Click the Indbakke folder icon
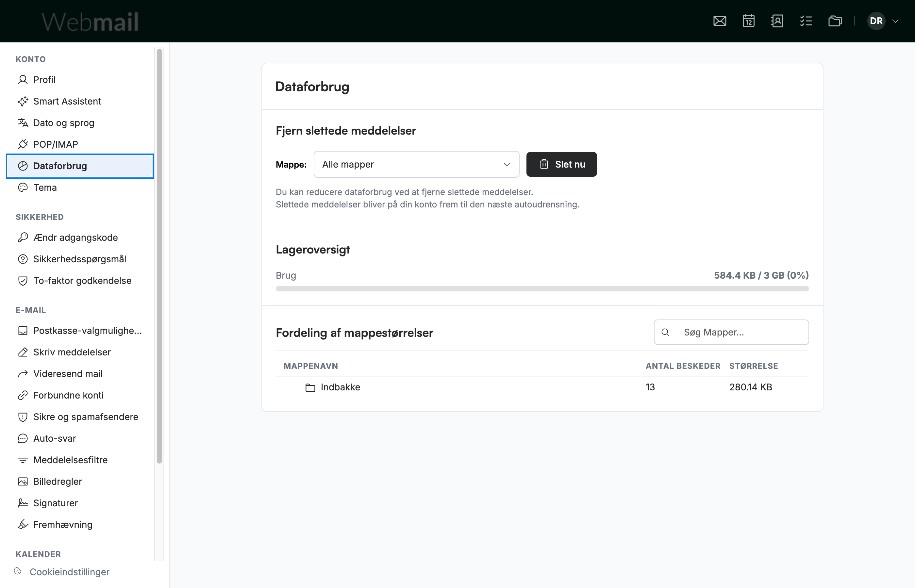 pyautogui.click(x=310, y=387)
